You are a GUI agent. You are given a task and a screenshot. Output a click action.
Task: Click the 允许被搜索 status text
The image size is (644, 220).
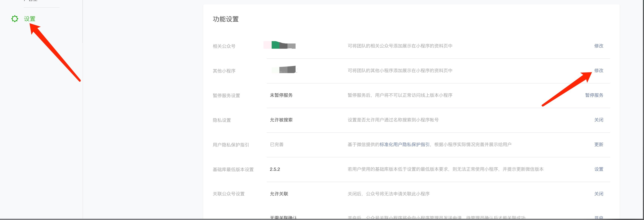click(281, 120)
